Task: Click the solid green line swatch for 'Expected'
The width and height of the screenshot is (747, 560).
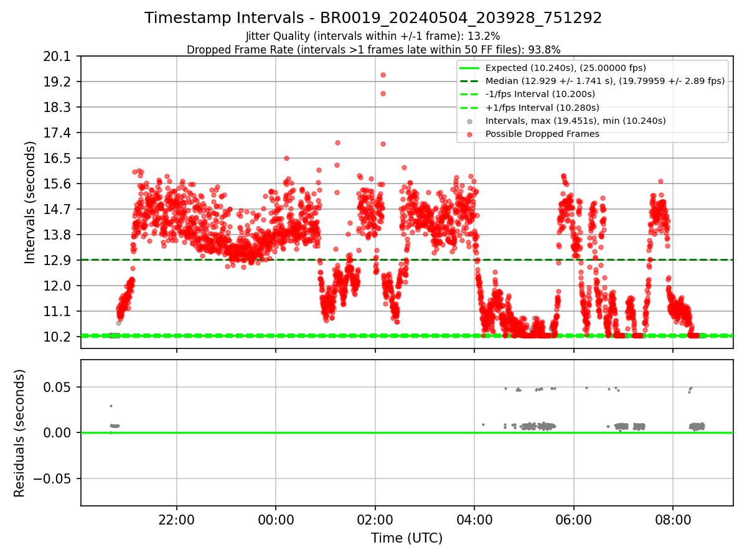Action: point(470,68)
